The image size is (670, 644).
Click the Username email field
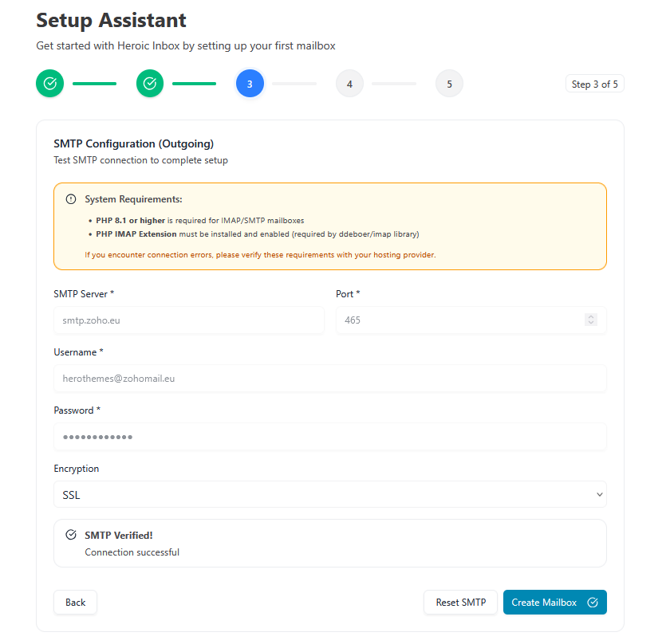(329, 379)
